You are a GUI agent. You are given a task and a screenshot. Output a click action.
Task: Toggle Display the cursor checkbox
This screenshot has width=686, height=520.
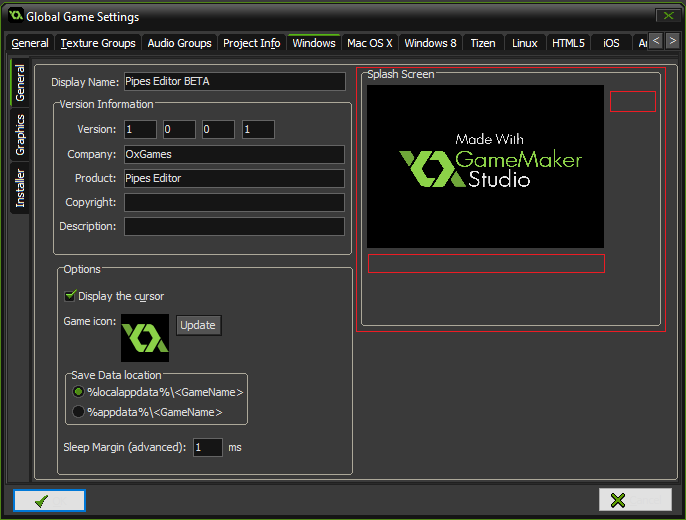(x=70, y=296)
